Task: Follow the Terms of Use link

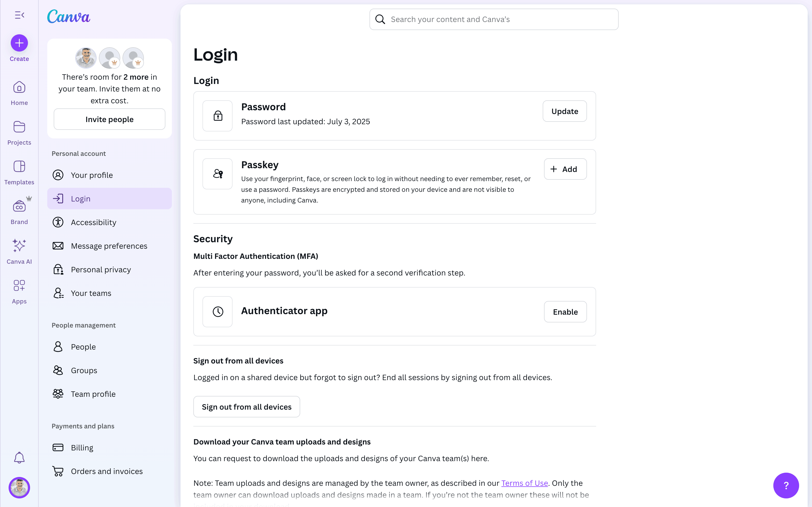Action: (524, 483)
